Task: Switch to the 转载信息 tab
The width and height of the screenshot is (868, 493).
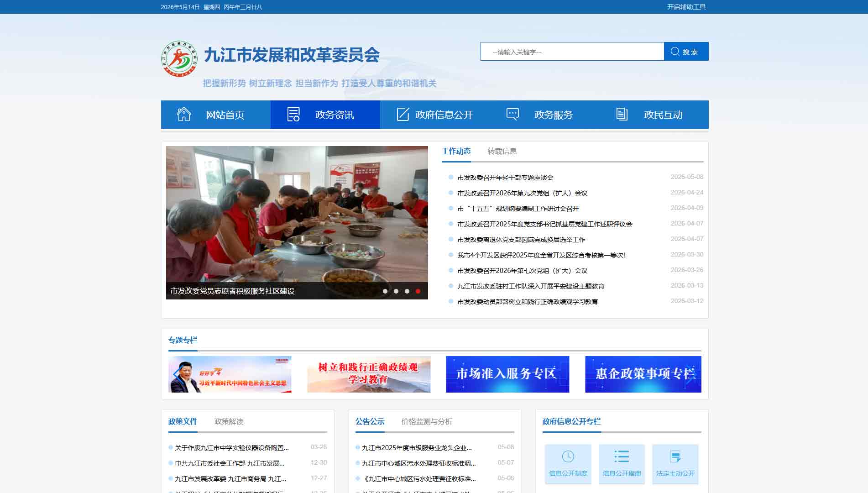Action: coord(502,151)
